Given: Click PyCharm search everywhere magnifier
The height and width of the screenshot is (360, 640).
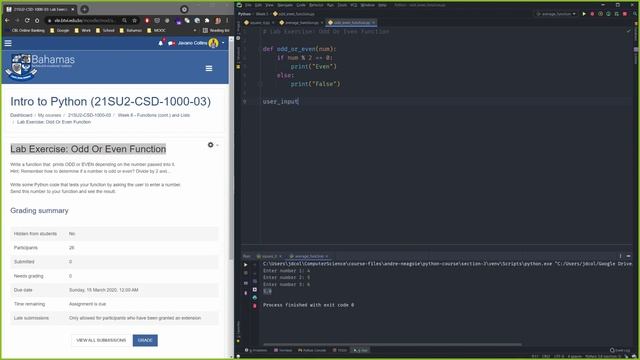Looking at the screenshot, I should tap(635, 13).
